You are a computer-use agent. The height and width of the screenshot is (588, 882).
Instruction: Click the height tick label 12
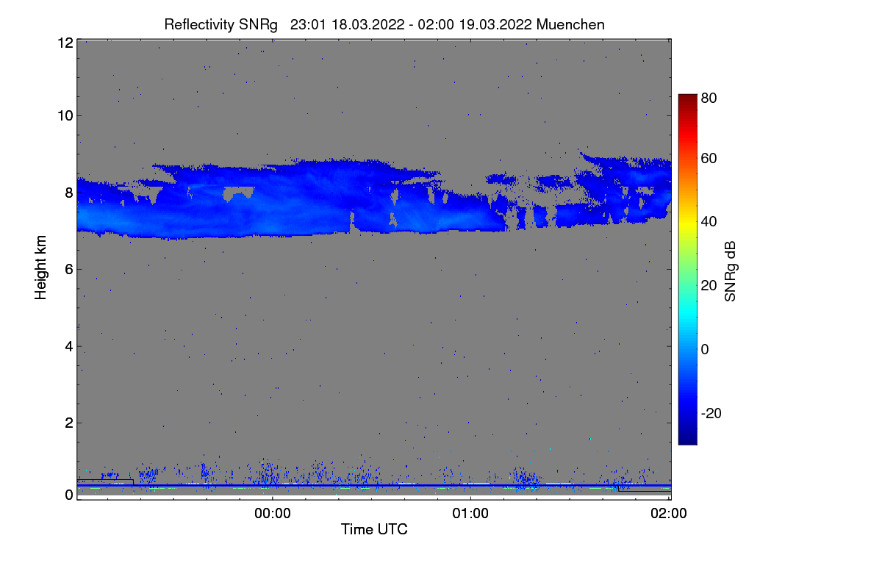pyautogui.click(x=64, y=43)
